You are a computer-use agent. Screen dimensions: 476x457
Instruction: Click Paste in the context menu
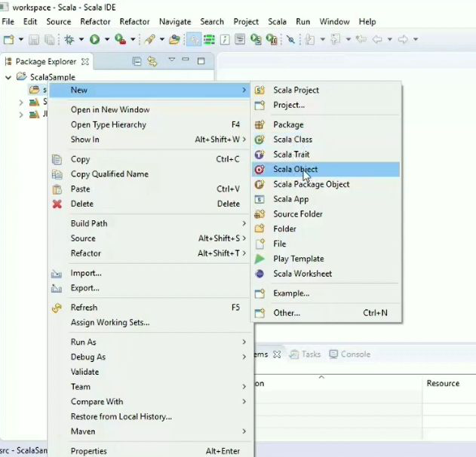pyautogui.click(x=149, y=189)
